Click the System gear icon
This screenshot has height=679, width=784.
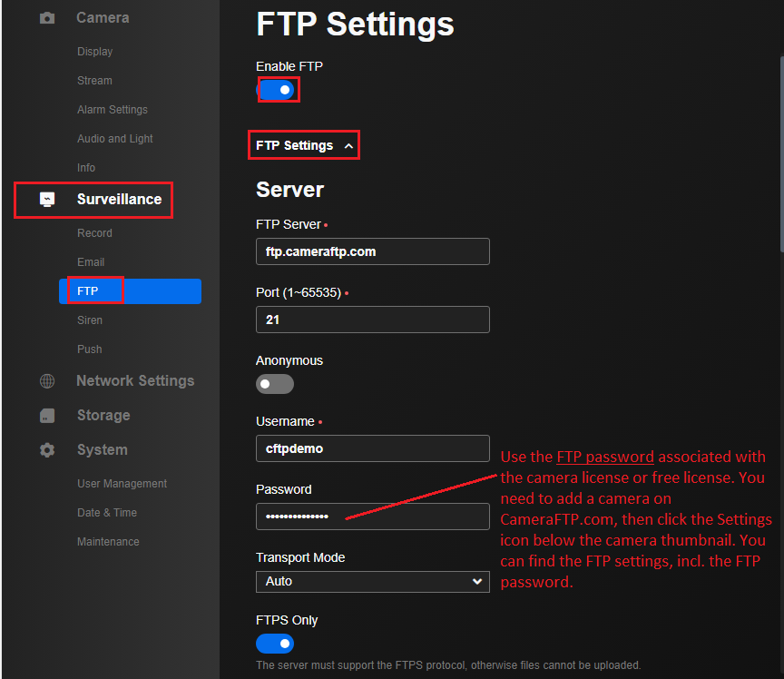[47, 450]
